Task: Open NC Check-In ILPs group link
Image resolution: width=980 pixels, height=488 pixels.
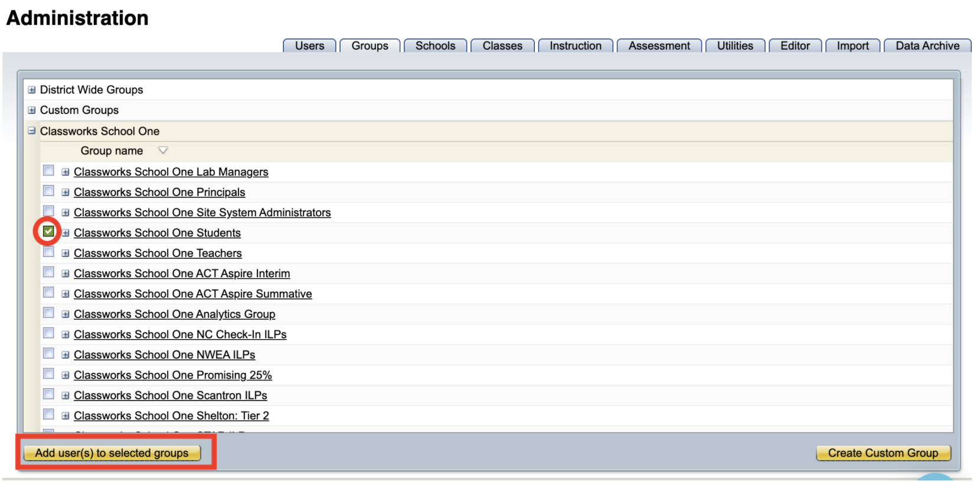Action: click(x=180, y=334)
